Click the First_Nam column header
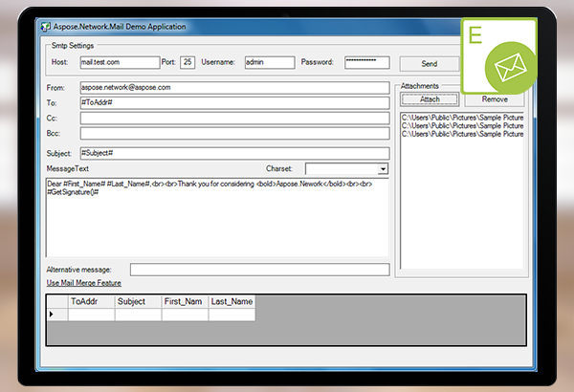574x392 pixels. pos(185,301)
